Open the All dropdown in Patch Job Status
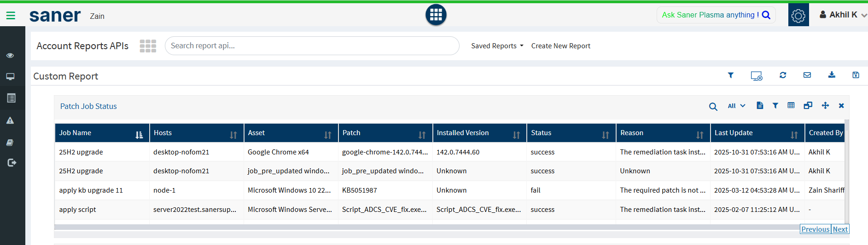The height and width of the screenshot is (245, 868). point(736,106)
